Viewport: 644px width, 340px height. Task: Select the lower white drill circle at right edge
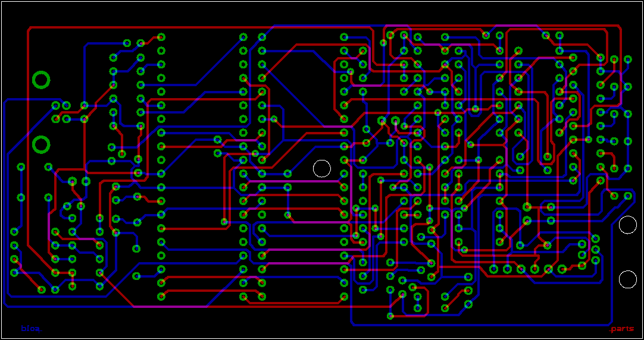click(627, 279)
